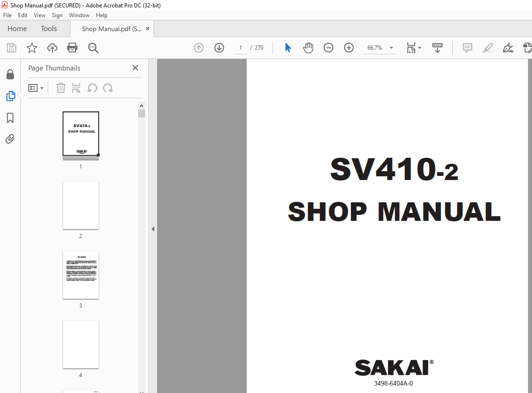Open the Edit menu
Image resolution: width=532 pixels, height=393 pixels.
[x=23, y=15]
